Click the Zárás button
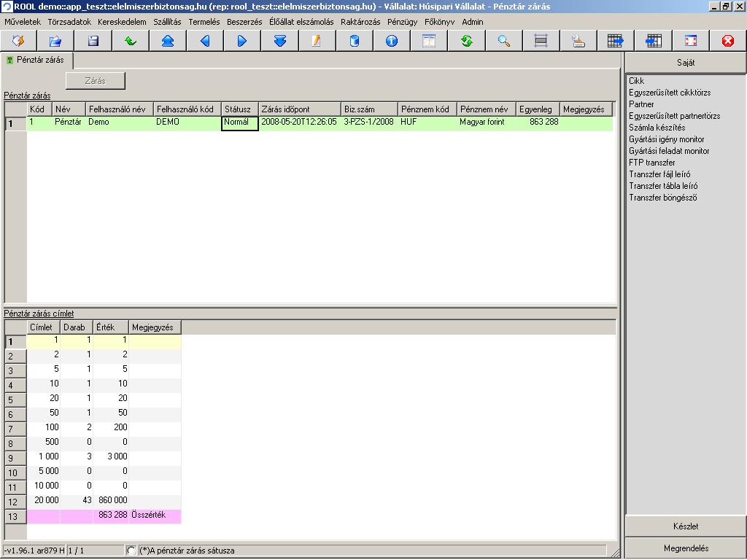This screenshot has width=747, height=560. tap(96, 81)
